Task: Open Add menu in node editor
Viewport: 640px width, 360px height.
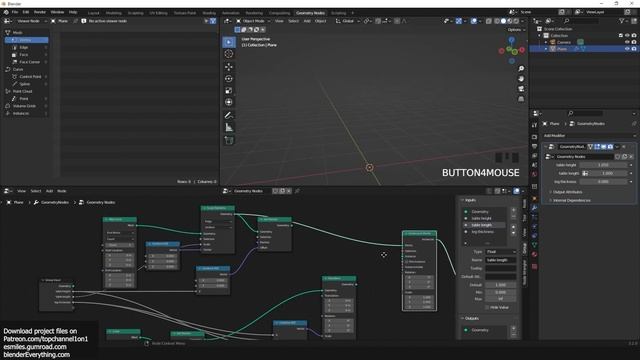Action: (49, 191)
